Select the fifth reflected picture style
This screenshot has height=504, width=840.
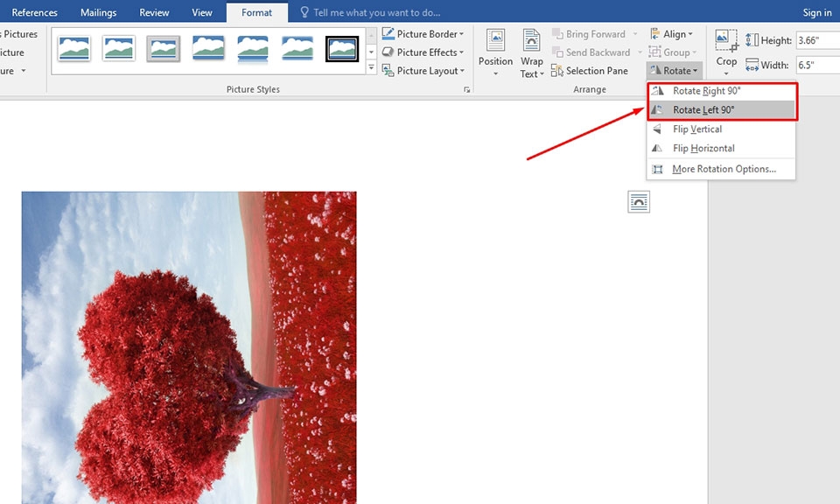point(252,49)
